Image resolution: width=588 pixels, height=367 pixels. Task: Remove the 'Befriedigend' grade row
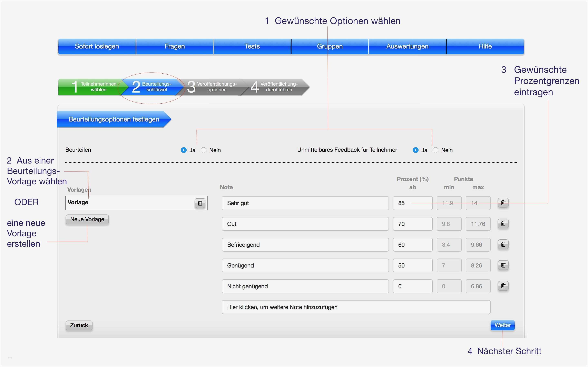[x=503, y=244]
